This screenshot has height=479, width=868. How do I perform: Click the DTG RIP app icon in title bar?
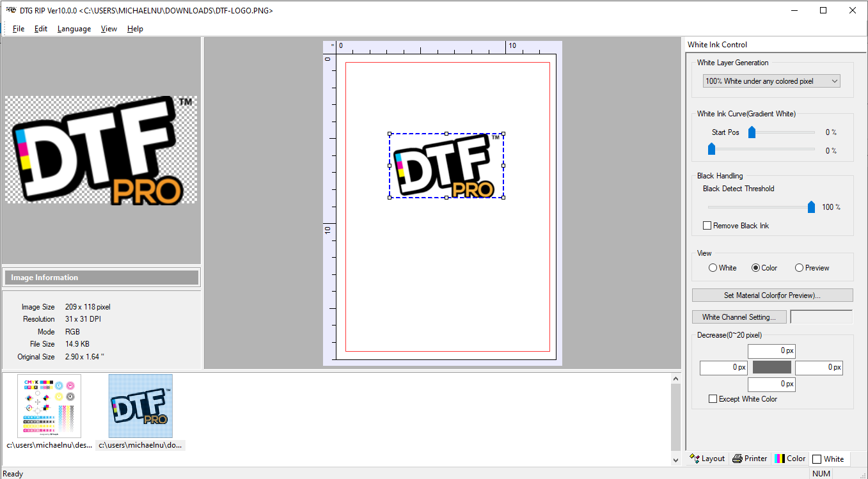coord(11,10)
